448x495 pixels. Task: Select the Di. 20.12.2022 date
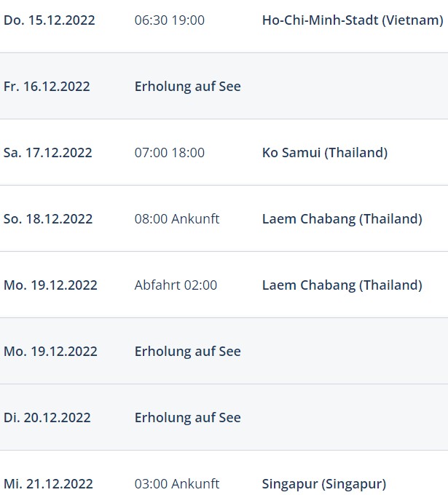[47, 418]
